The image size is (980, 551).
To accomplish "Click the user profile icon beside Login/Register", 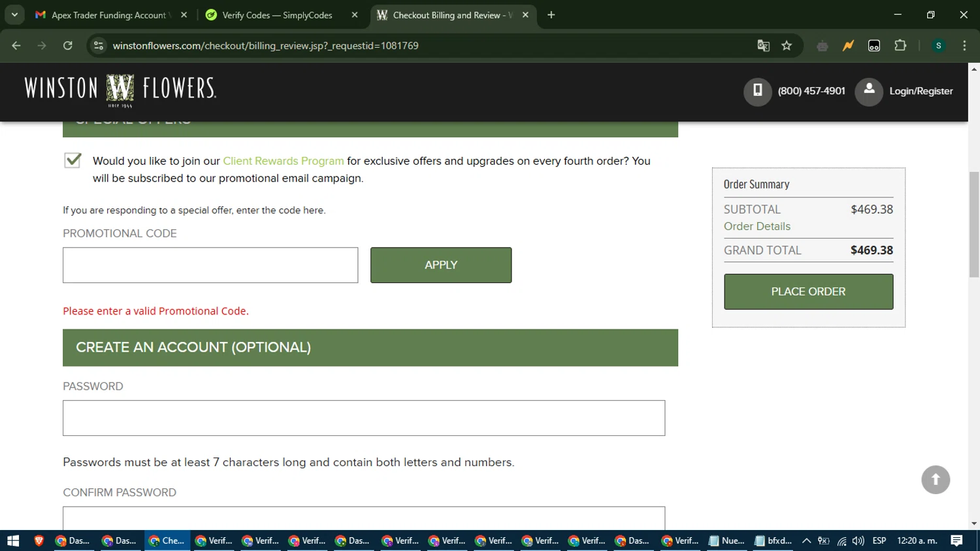I will click(869, 92).
